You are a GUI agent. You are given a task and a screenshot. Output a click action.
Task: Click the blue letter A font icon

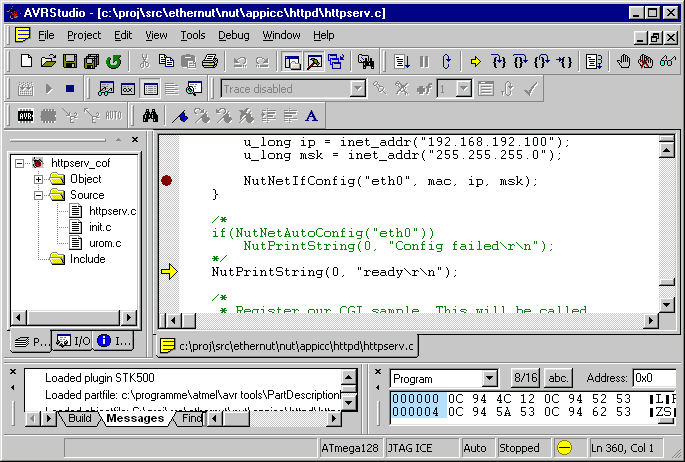(311, 116)
